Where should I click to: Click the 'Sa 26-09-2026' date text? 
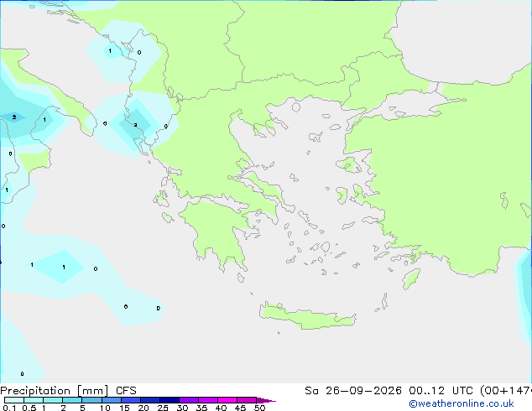(x=353, y=391)
